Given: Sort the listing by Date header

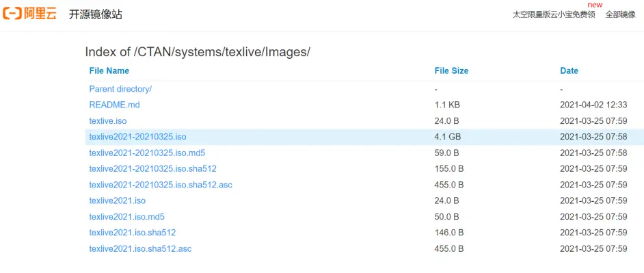Looking at the screenshot, I should (569, 70).
